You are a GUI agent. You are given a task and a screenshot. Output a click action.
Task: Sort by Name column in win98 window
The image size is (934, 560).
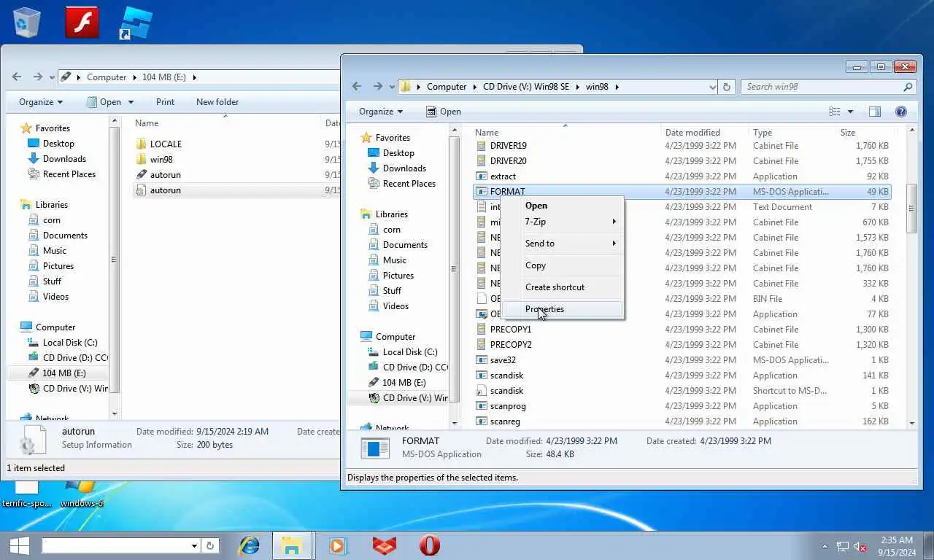(x=566, y=133)
